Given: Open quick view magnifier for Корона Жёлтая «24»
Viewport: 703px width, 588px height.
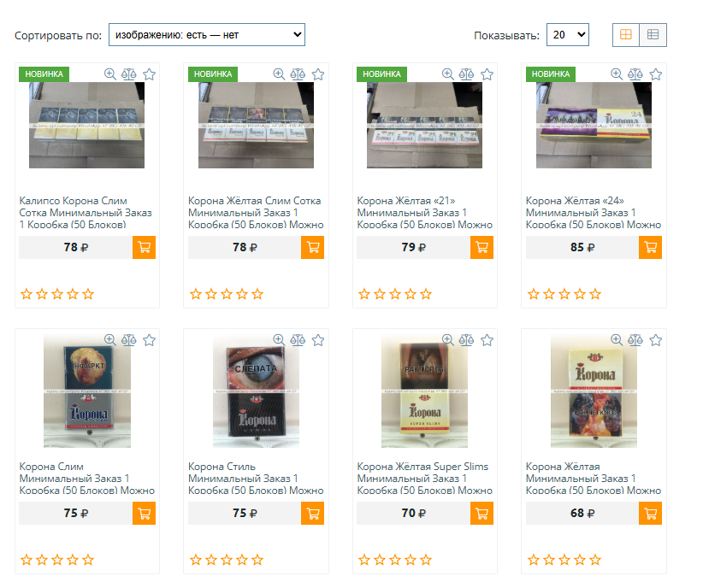Looking at the screenshot, I should click(x=617, y=74).
